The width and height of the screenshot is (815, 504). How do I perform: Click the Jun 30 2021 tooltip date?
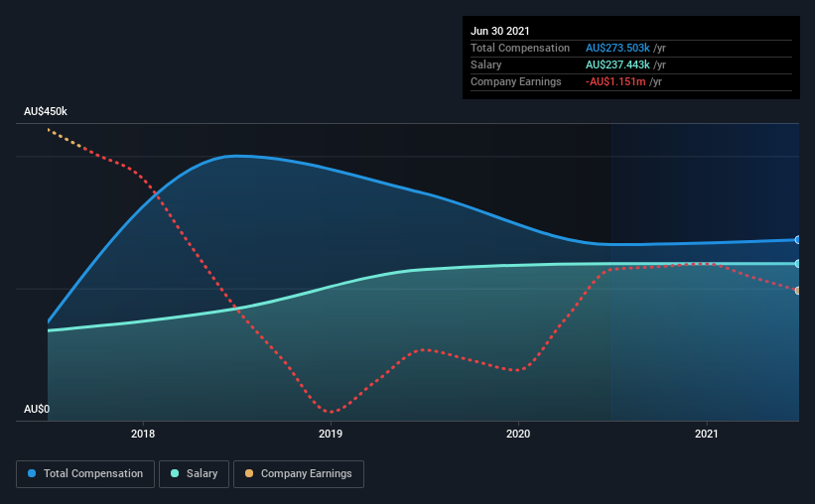(500, 31)
